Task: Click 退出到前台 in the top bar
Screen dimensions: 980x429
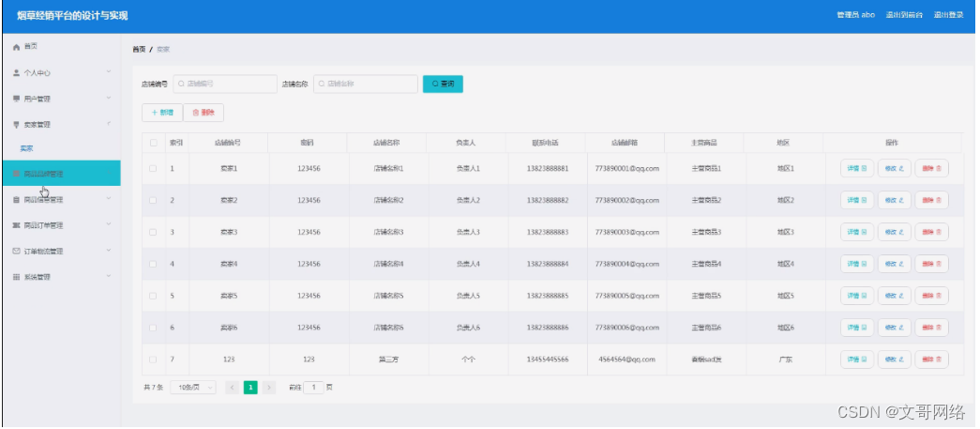Action: pyautogui.click(x=904, y=15)
